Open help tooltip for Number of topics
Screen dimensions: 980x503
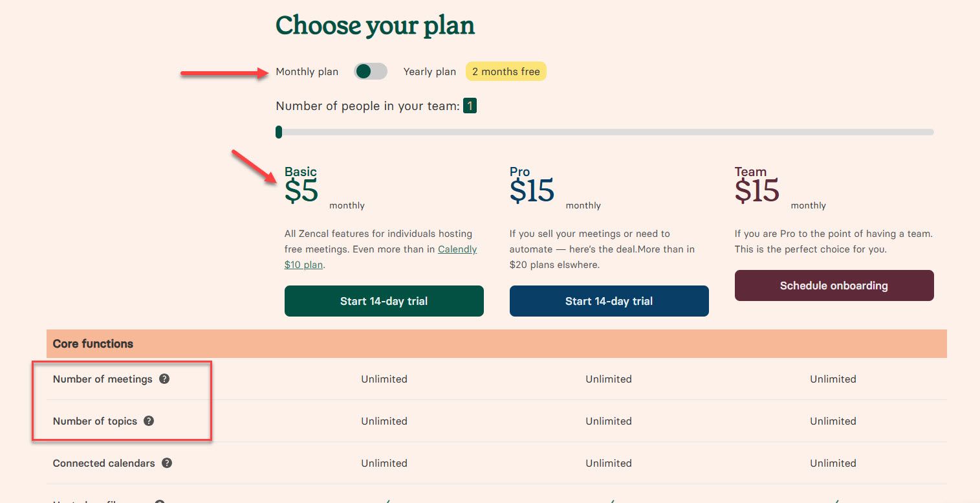(149, 421)
